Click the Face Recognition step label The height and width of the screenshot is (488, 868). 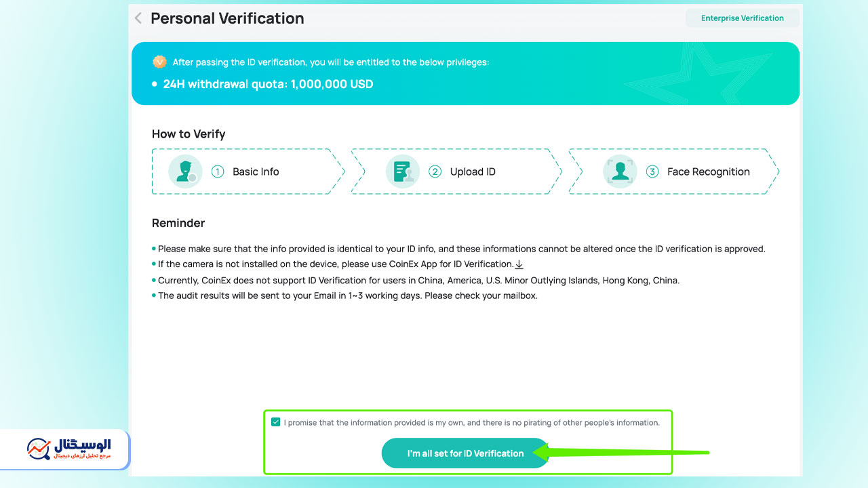(x=708, y=171)
